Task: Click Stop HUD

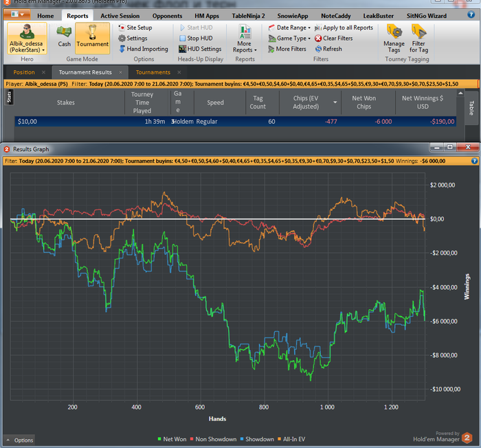Action: (x=196, y=38)
